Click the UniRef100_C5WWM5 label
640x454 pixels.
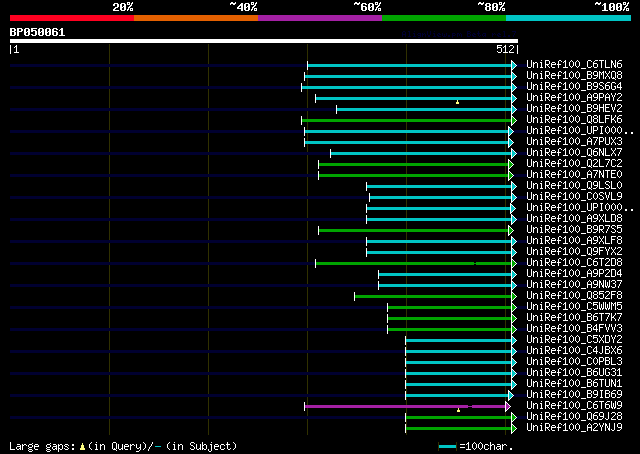574,307
